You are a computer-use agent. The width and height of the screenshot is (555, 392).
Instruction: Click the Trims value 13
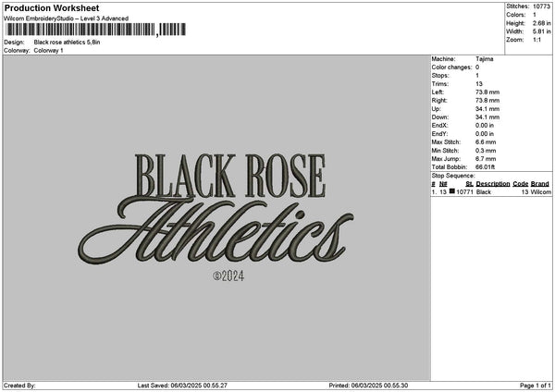pos(479,84)
